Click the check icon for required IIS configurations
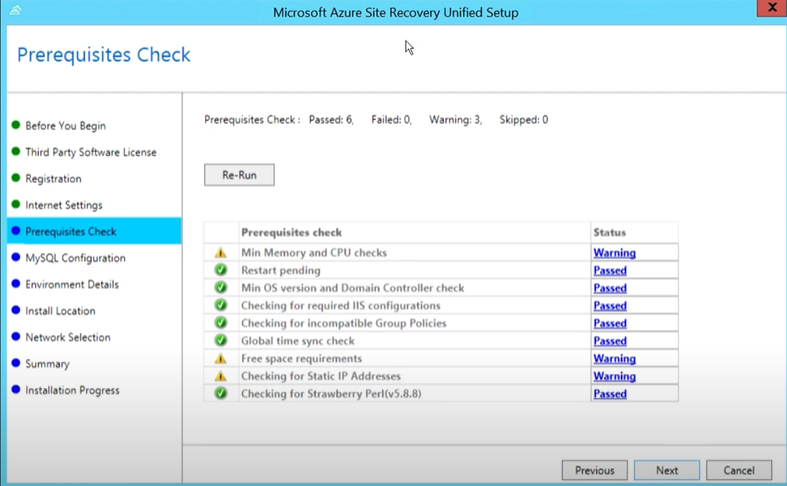The image size is (787, 486). pyautogui.click(x=220, y=305)
